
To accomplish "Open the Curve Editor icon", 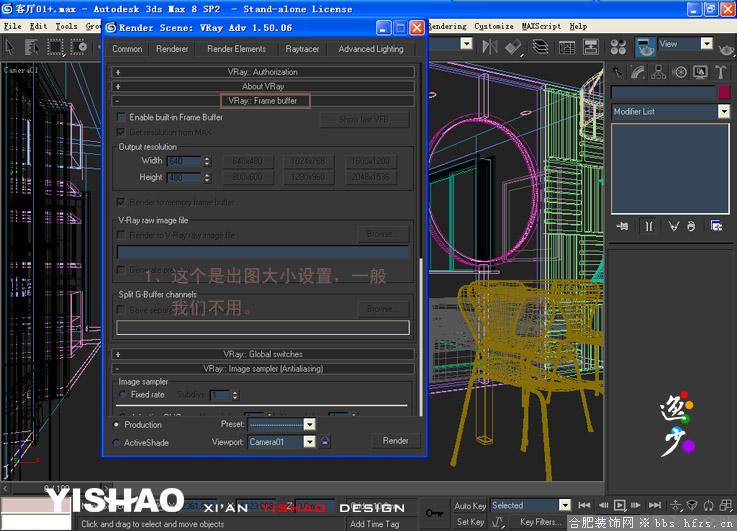I will [x=566, y=47].
